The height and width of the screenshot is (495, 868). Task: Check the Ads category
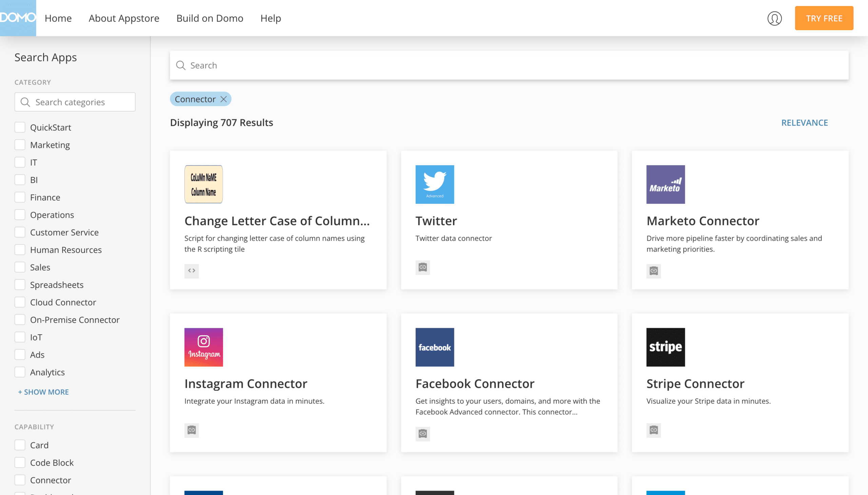click(x=20, y=355)
